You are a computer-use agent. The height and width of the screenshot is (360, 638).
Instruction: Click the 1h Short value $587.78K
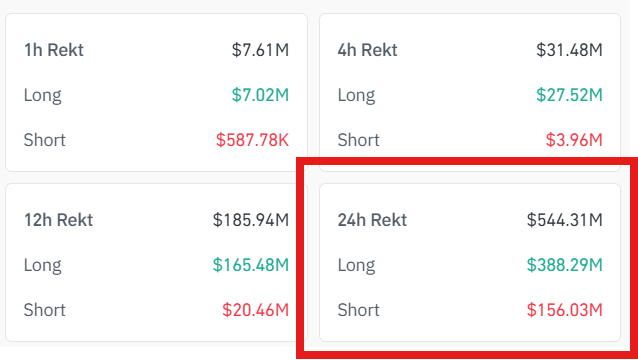coord(252,140)
